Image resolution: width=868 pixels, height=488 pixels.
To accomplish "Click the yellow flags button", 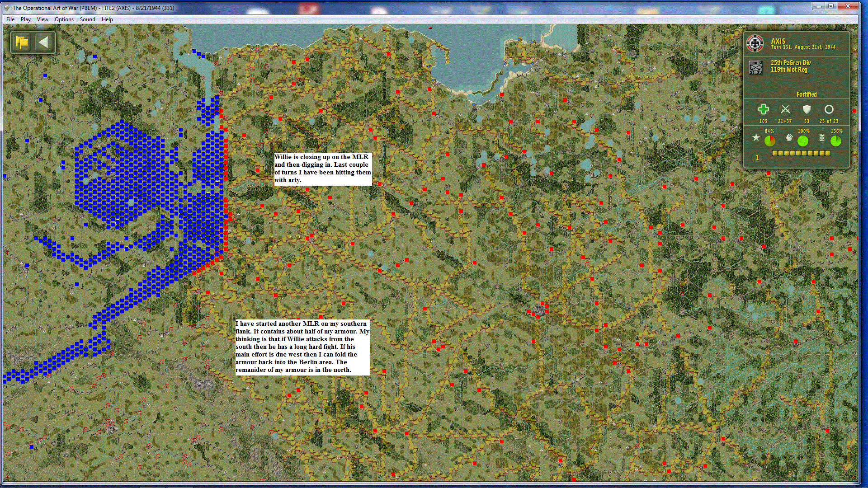I will [x=22, y=42].
